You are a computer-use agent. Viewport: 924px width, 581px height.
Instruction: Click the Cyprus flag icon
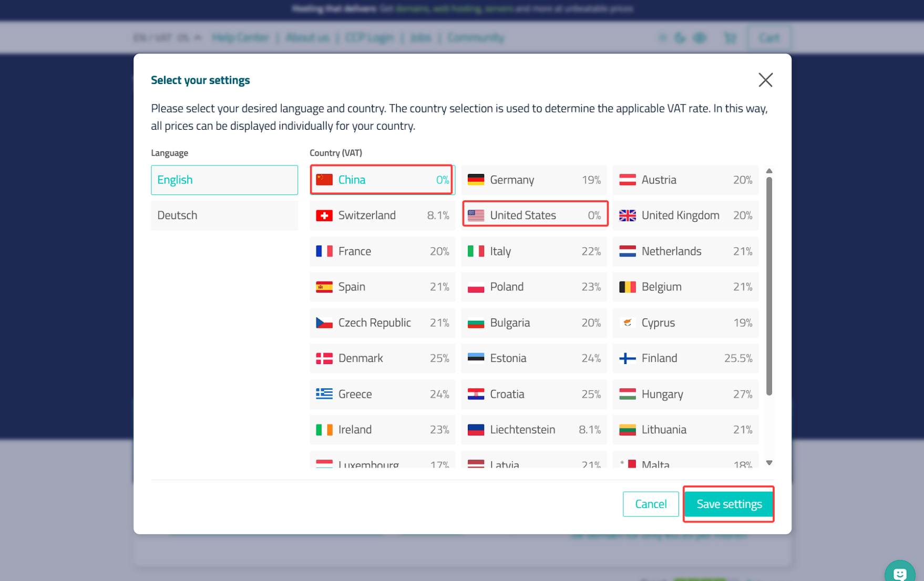coord(628,323)
